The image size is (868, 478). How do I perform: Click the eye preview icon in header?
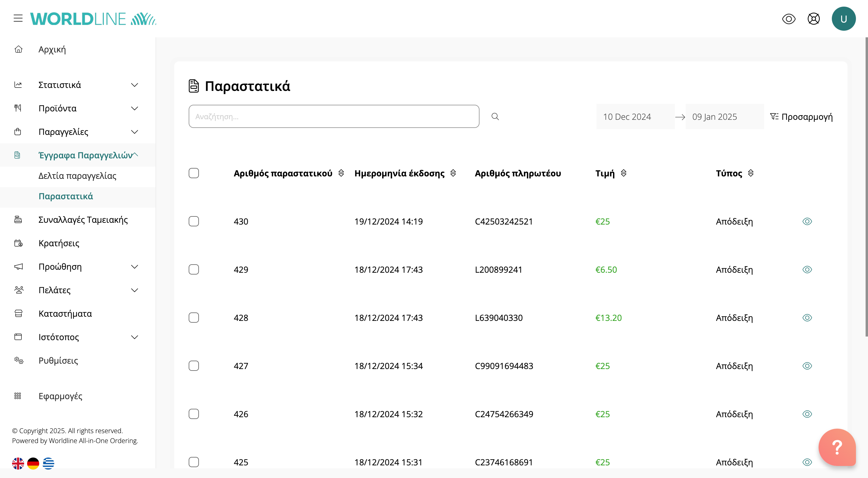click(x=788, y=19)
